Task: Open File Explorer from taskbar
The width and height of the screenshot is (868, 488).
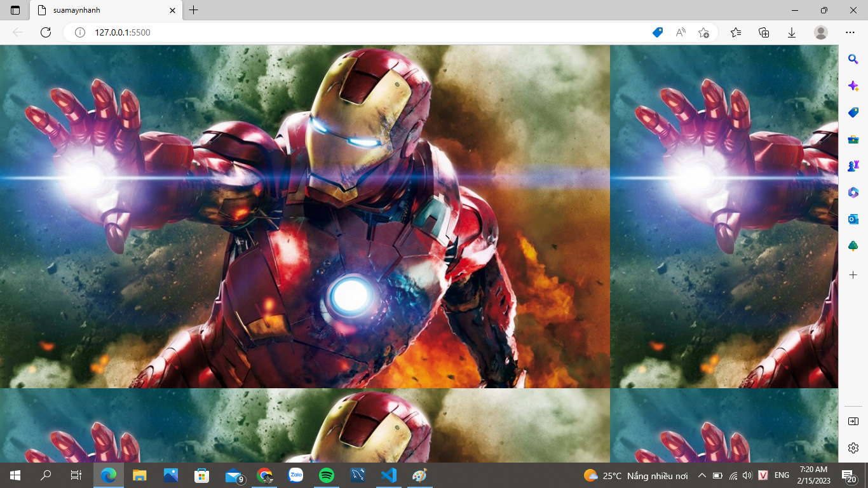Action: coord(139,475)
